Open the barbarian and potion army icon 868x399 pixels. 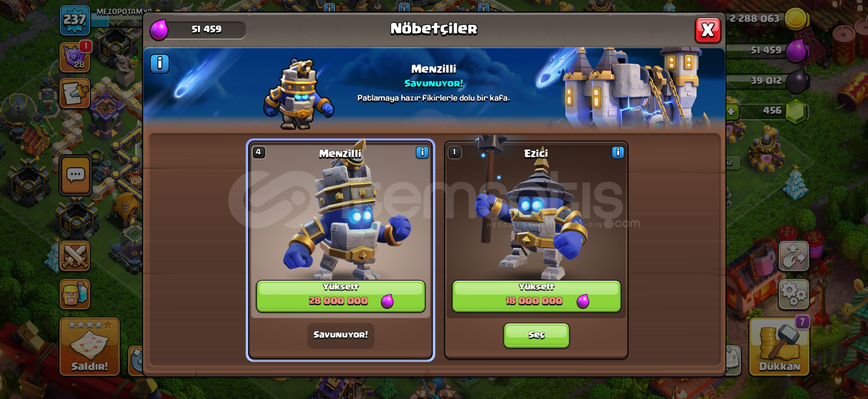tap(75, 294)
